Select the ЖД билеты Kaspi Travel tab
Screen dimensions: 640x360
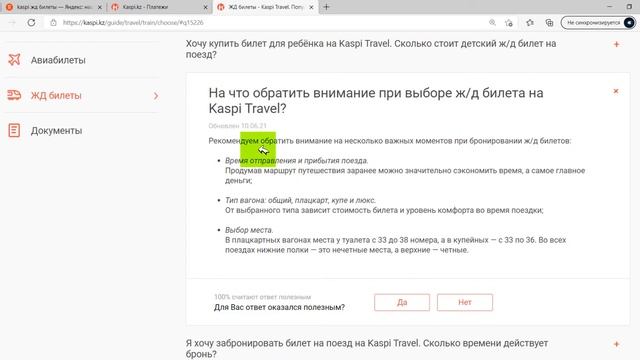[x=266, y=7]
